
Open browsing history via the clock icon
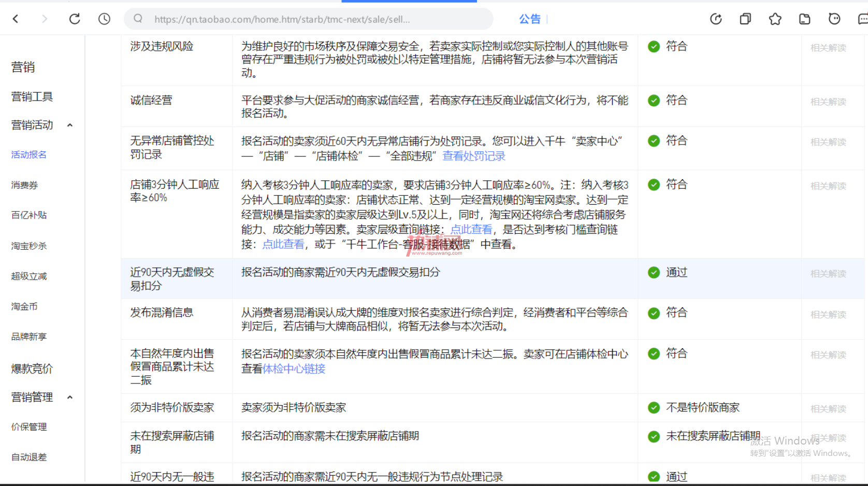[104, 19]
